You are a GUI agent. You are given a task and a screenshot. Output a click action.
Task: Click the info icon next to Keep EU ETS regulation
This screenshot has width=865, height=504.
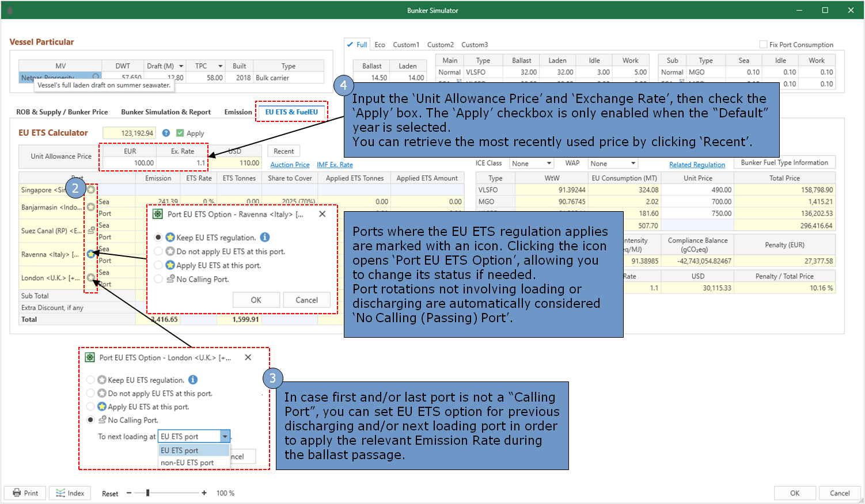pos(265,237)
